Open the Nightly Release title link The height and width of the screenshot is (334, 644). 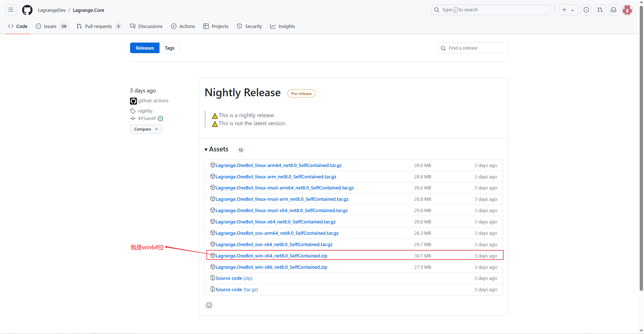pos(243,92)
